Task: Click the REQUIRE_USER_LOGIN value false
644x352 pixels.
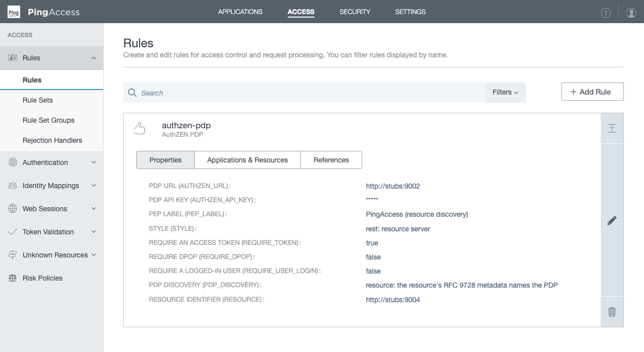Action: tap(373, 271)
